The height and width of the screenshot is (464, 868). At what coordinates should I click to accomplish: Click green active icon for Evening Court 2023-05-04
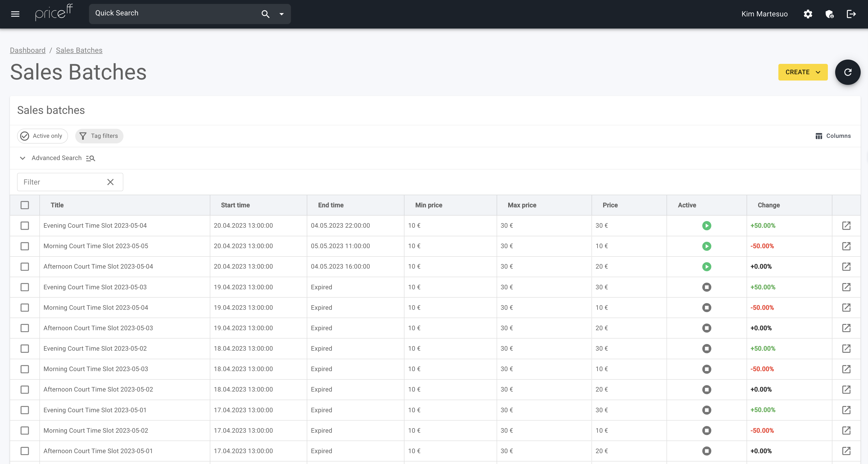click(707, 225)
